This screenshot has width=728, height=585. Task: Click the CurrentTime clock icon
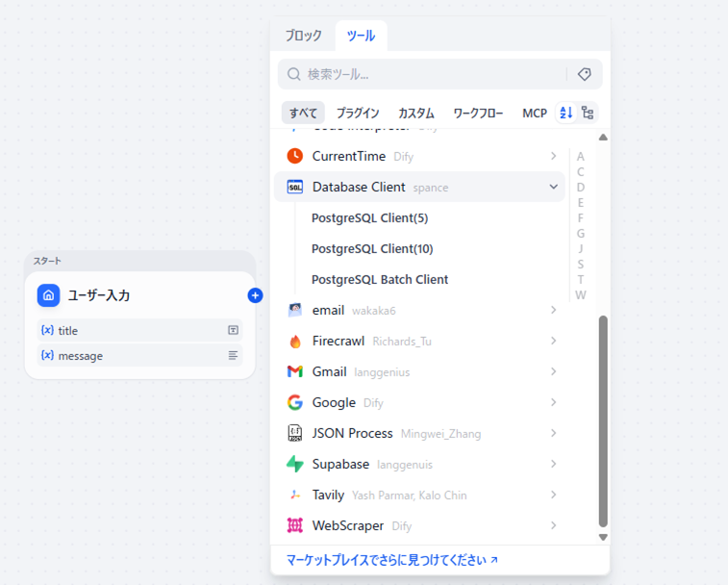pos(295,156)
